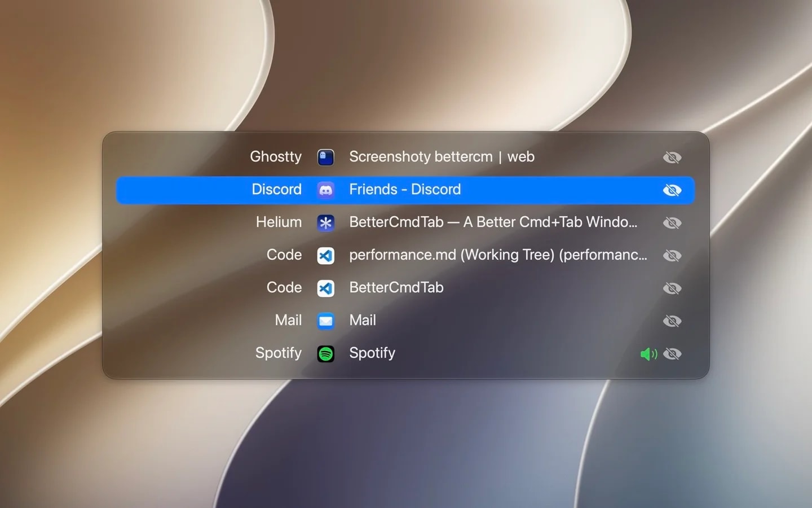Click the "Mail" app name left of the envelope icon
This screenshot has height=508, width=812.
coord(288,320)
